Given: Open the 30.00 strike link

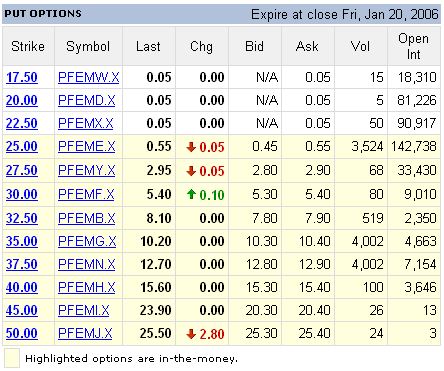Looking at the screenshot, I should pyautogui.click(x=22, y=194).
